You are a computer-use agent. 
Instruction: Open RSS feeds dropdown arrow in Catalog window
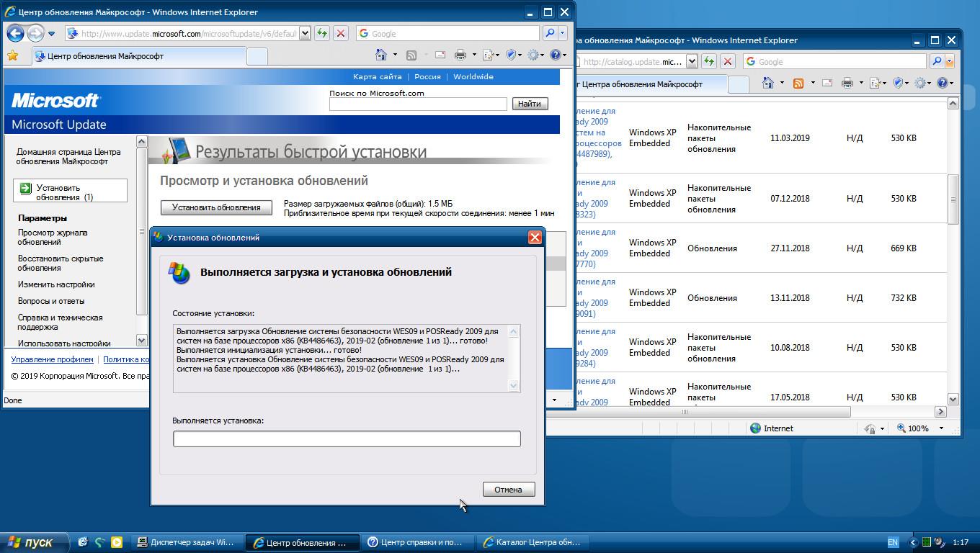tap(812, 84)
